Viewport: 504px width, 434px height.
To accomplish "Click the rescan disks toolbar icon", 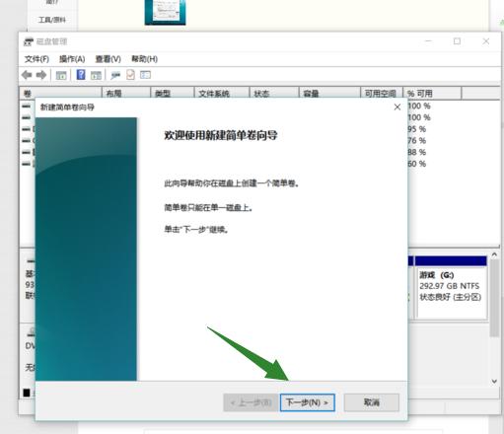I will coord(115,75).
